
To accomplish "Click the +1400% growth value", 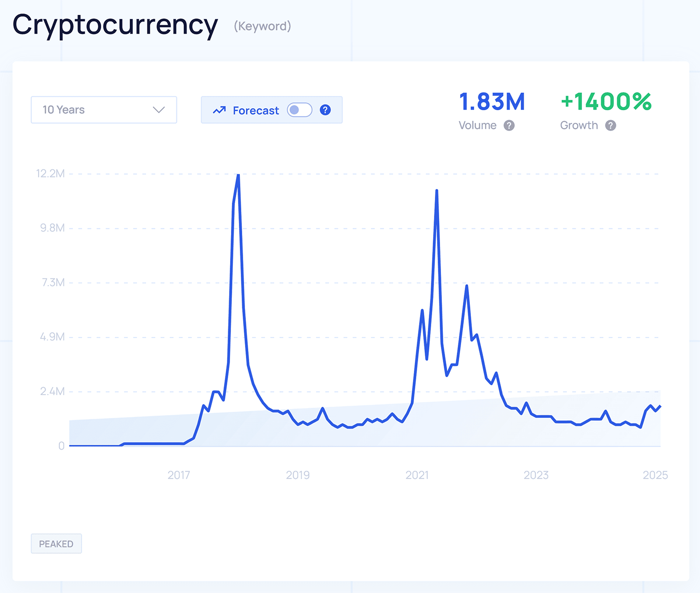I will (606, 102).
